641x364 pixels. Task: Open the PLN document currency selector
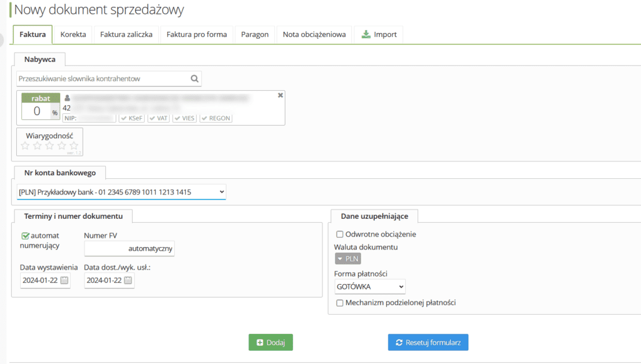(x=347, y=259)
